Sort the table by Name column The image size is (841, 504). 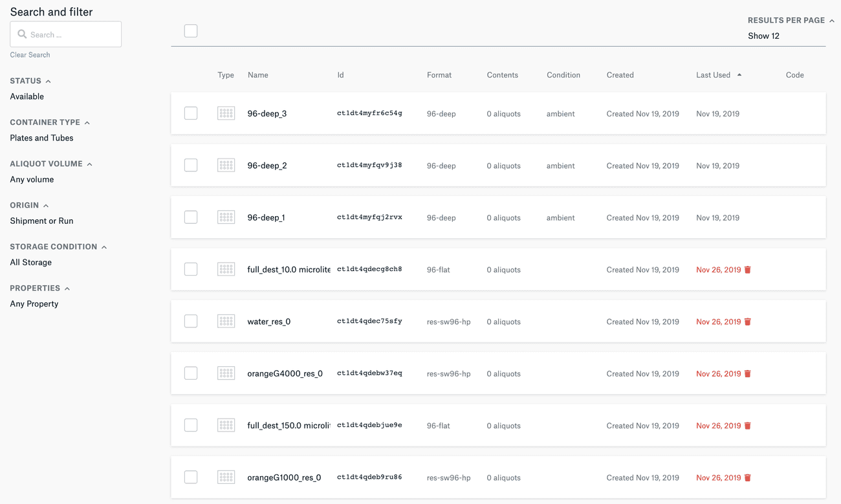pyautogui.click(x=257, y=75)
